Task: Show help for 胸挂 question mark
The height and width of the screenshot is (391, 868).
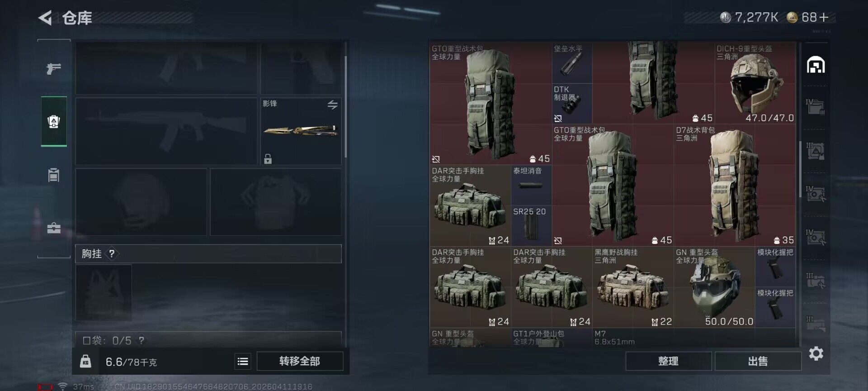Action: click(112, 253)
